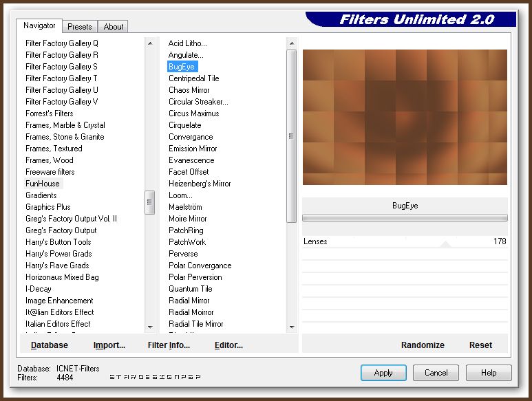Click up arrow of effects list scrollbar

291,43
